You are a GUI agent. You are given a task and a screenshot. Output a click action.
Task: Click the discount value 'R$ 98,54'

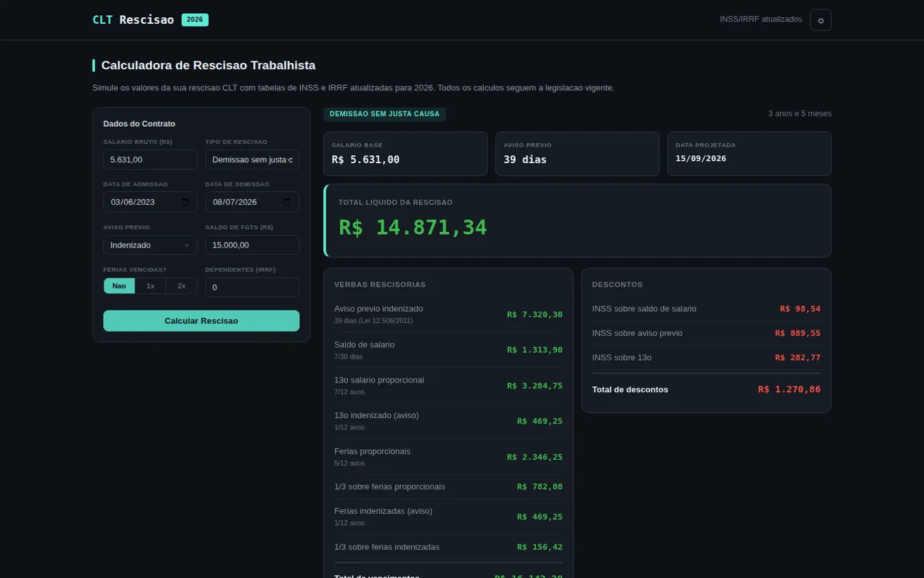(800, 308)
